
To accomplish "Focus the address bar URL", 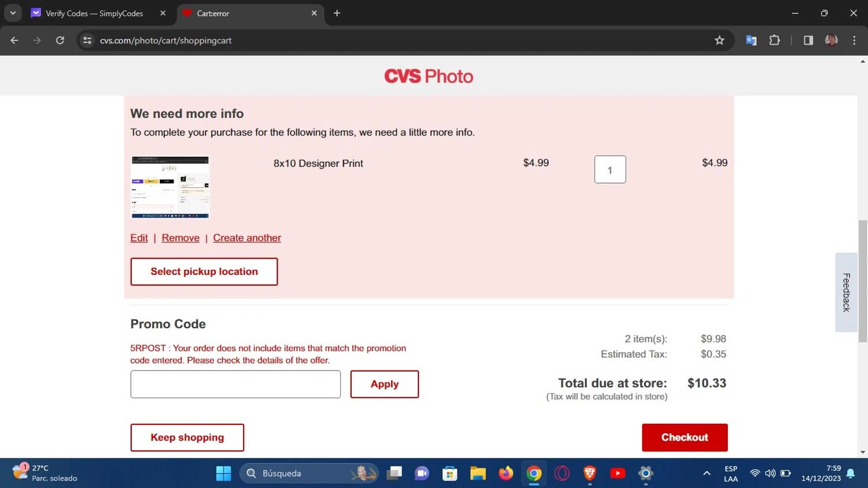I will point(165,41).
